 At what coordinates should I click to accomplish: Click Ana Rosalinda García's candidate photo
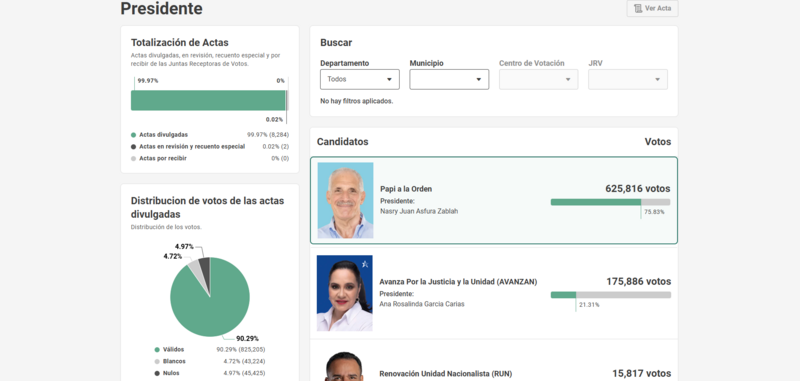point(345,293)
